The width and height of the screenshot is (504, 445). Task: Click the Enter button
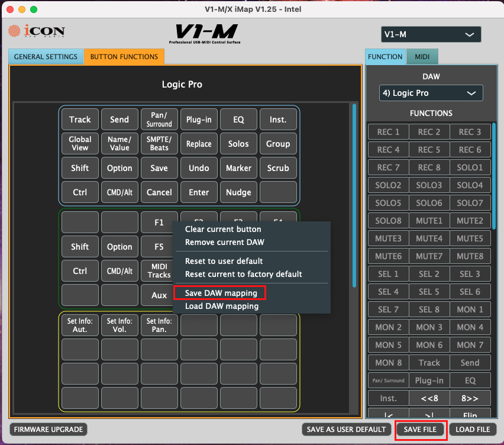pyautogui.click(x=199, y=192)
